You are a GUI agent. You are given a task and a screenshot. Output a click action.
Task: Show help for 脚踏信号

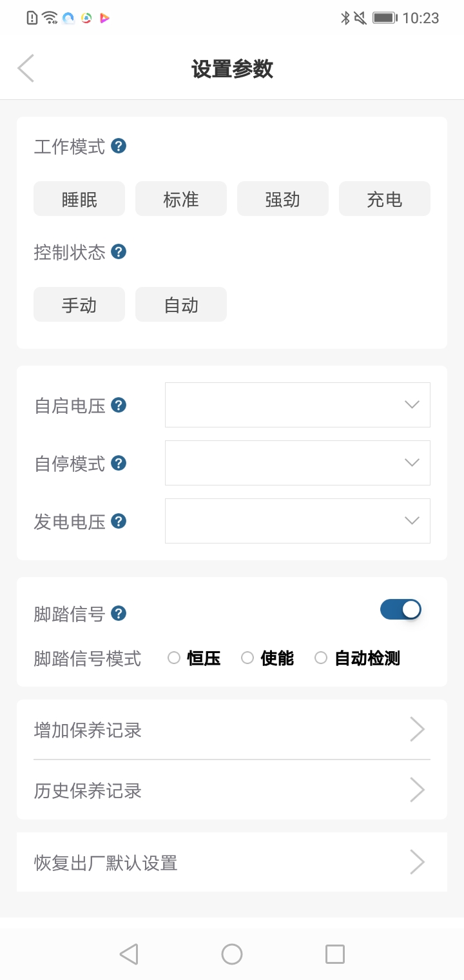119,613
